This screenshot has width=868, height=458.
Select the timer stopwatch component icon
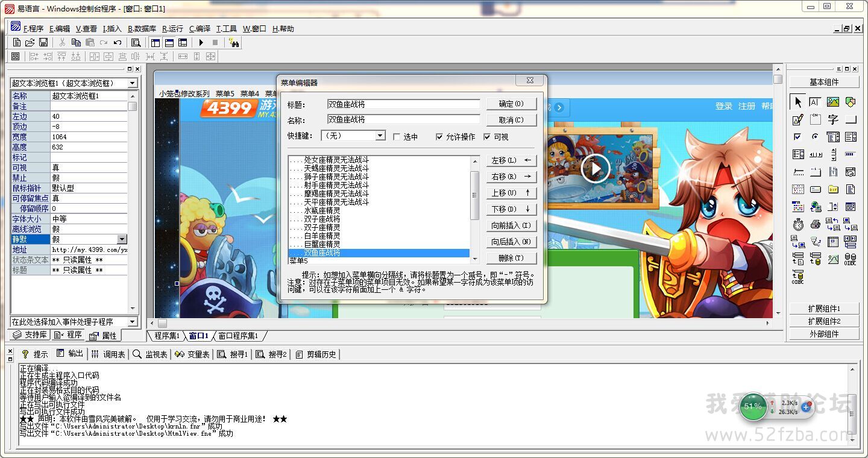(798, 224)
